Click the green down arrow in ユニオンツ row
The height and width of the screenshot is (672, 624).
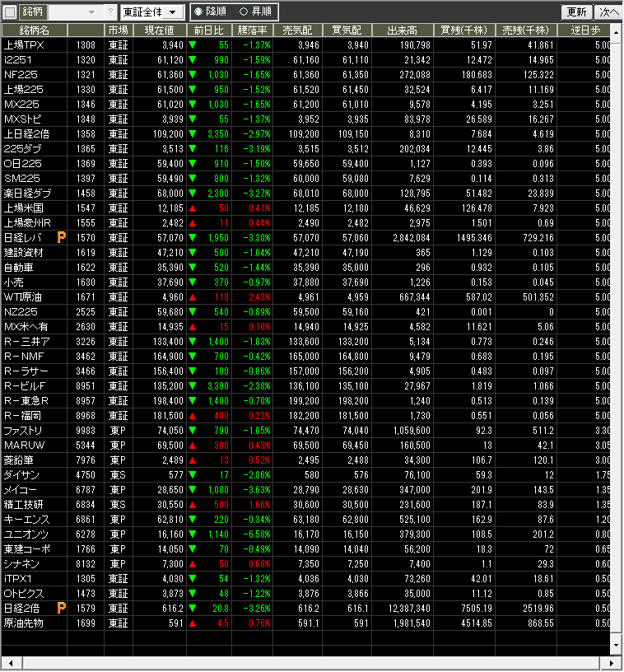tap(193, 534)
